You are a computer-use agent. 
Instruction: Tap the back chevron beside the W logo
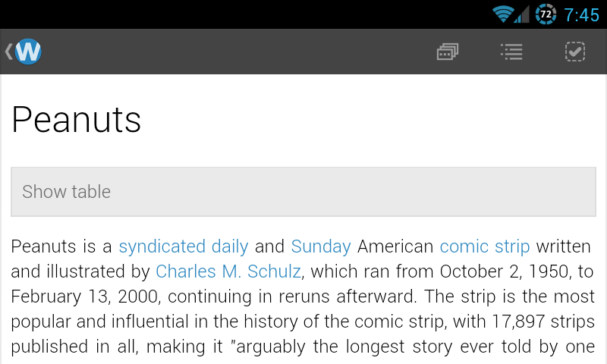pyautogui.click(x=8, y=52)
